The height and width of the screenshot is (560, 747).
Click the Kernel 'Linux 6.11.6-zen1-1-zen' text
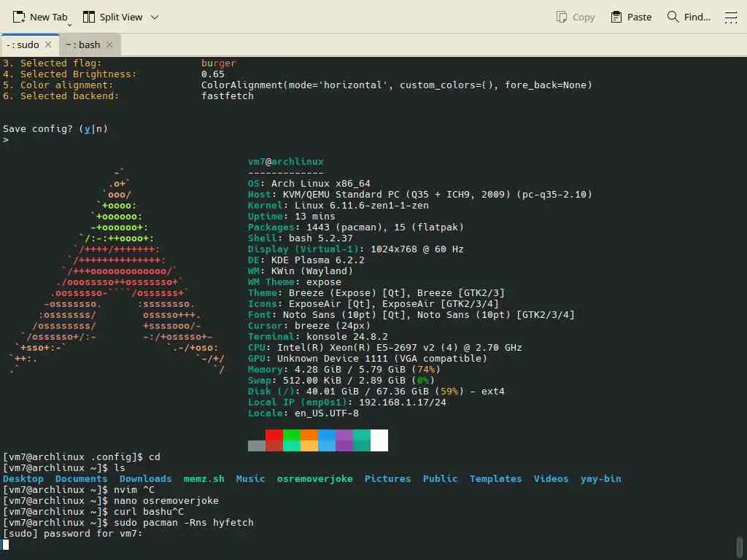coord(362,206)
